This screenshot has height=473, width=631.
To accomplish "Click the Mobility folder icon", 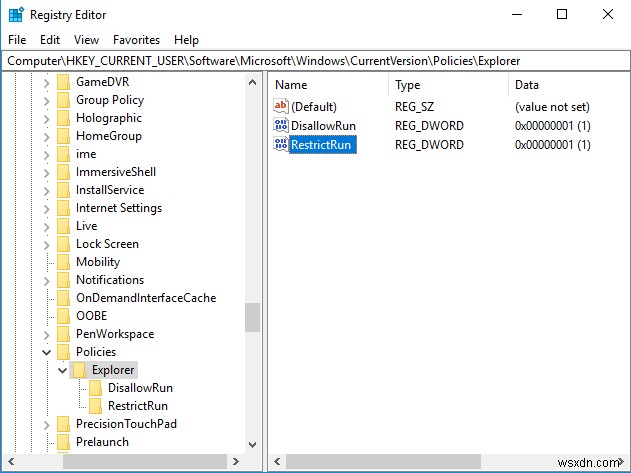I will [64, 262].
